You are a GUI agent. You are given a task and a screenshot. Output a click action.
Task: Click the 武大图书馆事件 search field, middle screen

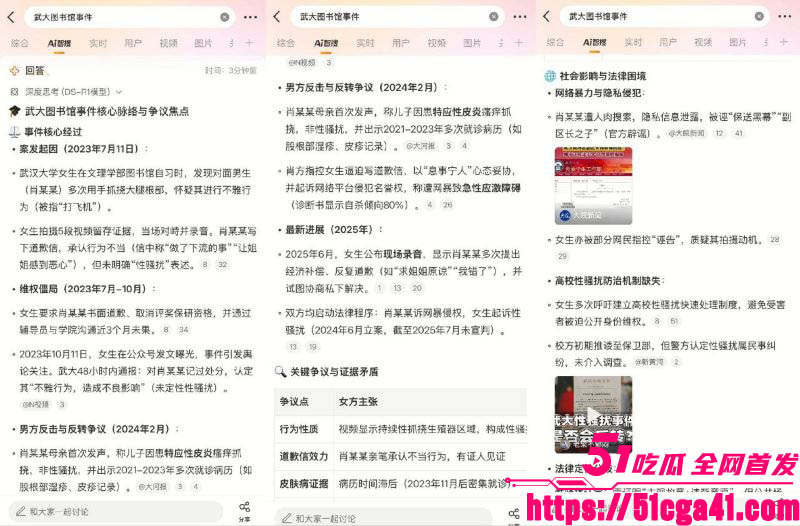(397, 17)
